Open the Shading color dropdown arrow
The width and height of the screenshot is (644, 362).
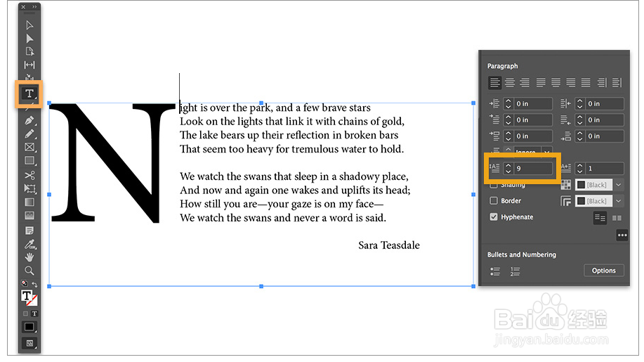click(618, 185)
